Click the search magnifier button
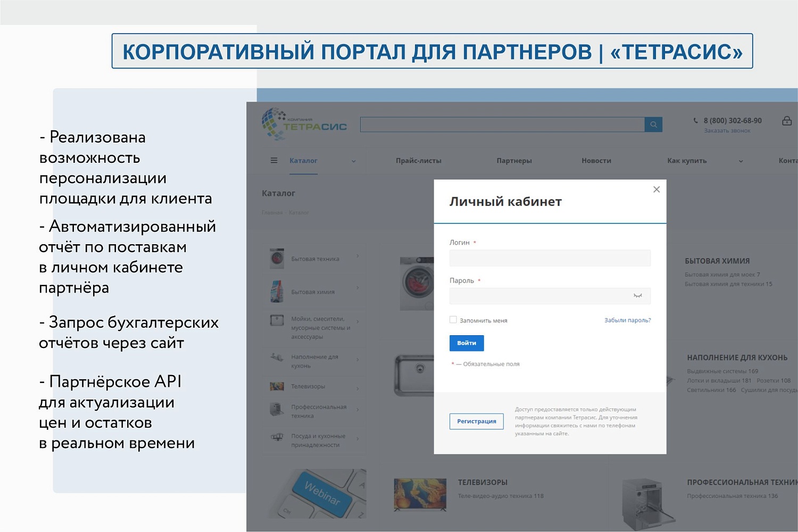The image size is (798, 532). [653, 124]
